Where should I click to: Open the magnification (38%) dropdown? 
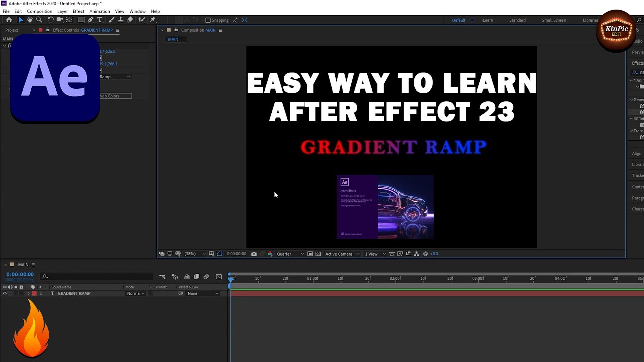click(194, 254)
